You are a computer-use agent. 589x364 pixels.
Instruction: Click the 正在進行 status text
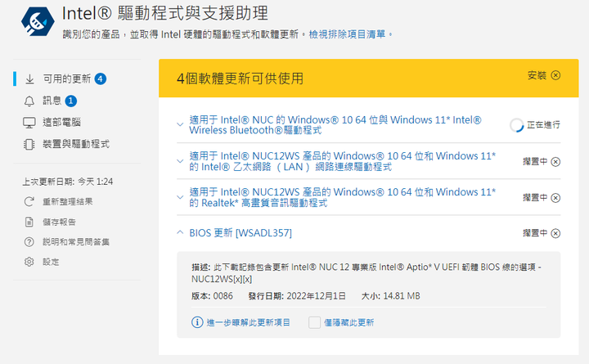tap(543, 124)
